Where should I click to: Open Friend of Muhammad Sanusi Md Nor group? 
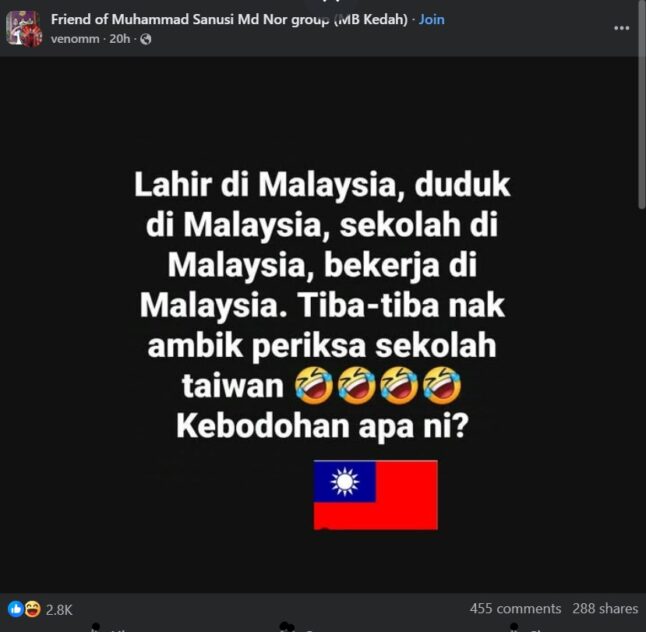point(229,19)
